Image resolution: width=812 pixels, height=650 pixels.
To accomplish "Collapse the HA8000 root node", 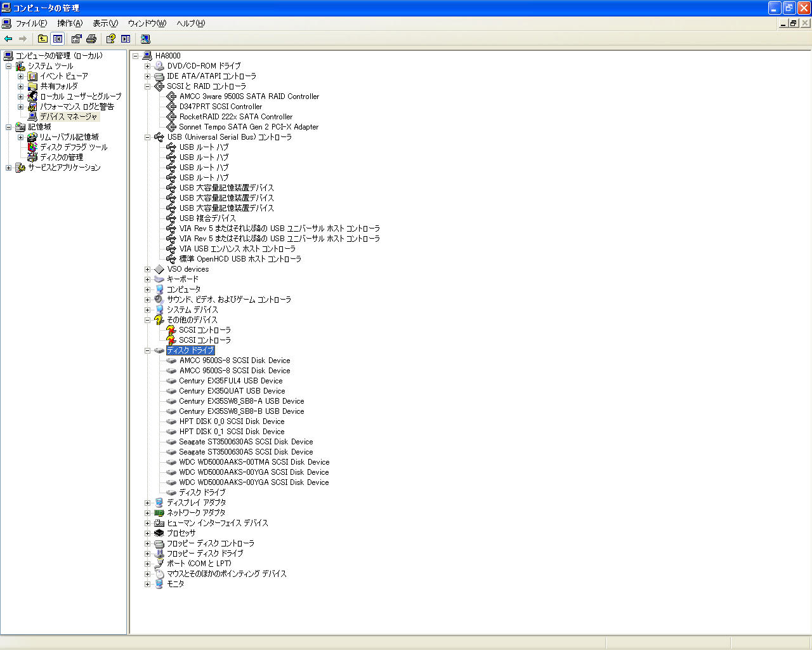I will click(x=135, y=56).
